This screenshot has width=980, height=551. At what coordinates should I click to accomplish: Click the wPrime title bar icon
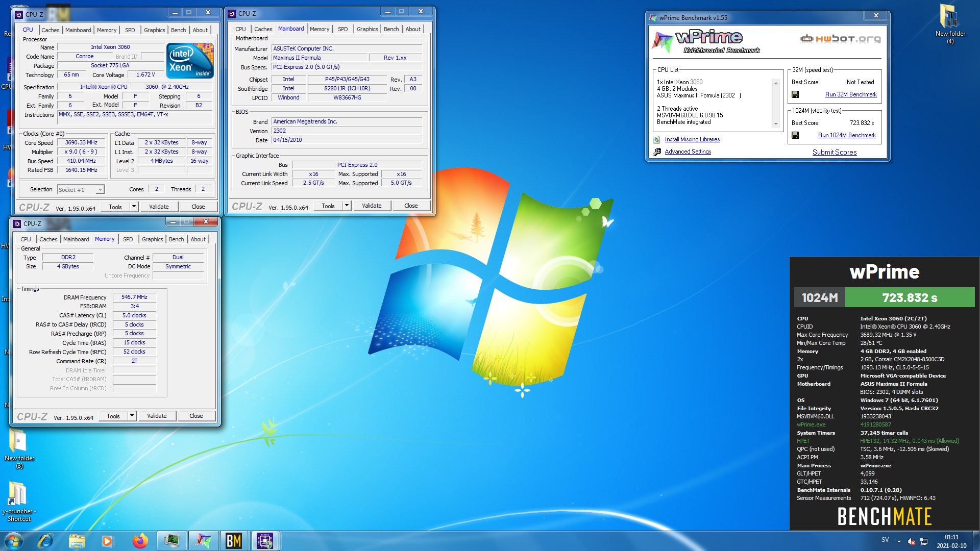pyautogui.click(x=653, y=17)
